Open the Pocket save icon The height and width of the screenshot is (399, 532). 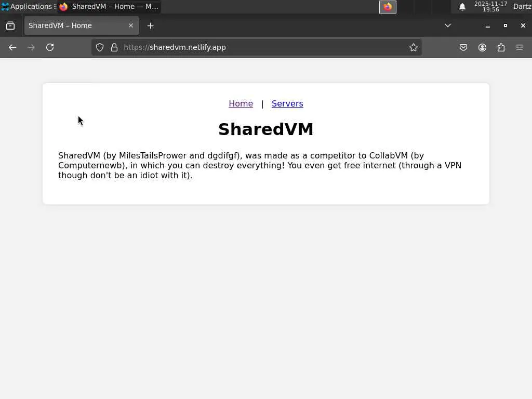point(463,47)
